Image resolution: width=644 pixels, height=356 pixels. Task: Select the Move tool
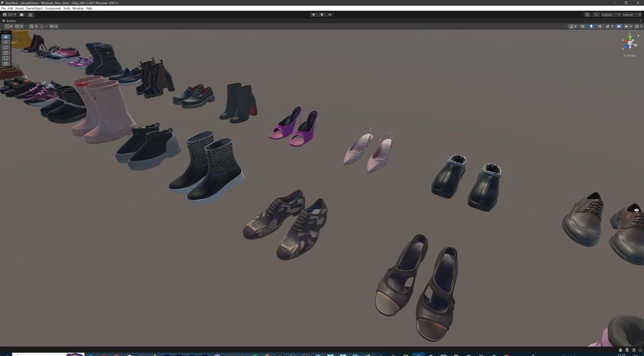coord(5,41)
